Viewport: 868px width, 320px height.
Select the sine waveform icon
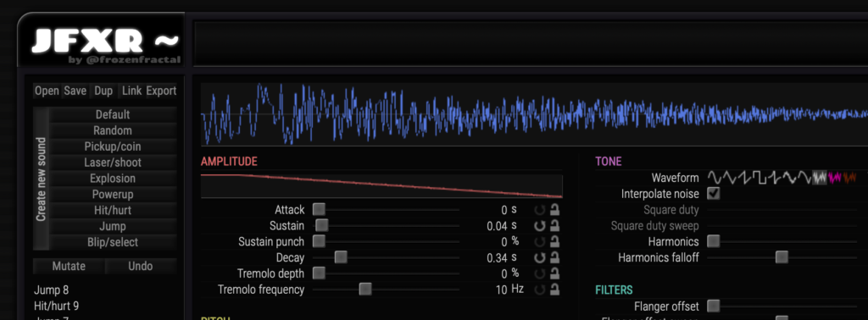click(x=715, y=178)
